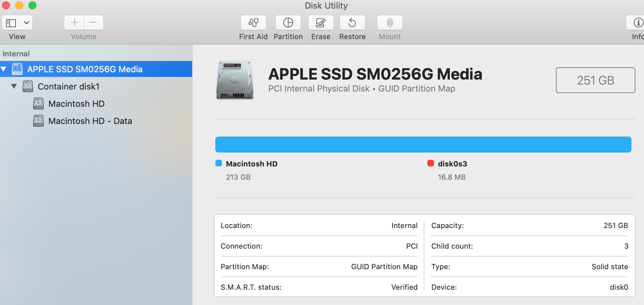Image resolution: width=644 pixels, height=305 pixels.
Task: Select Macintosh HD volume in sidebar
Action: point(96,104)
